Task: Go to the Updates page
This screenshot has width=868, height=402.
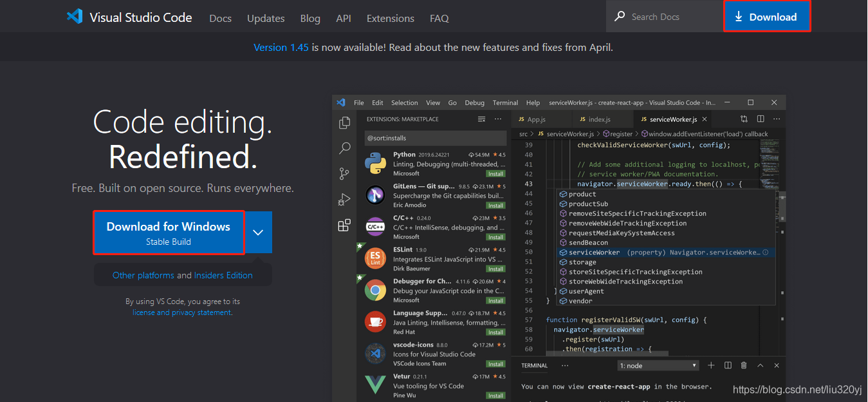Action: coord(266,18)
